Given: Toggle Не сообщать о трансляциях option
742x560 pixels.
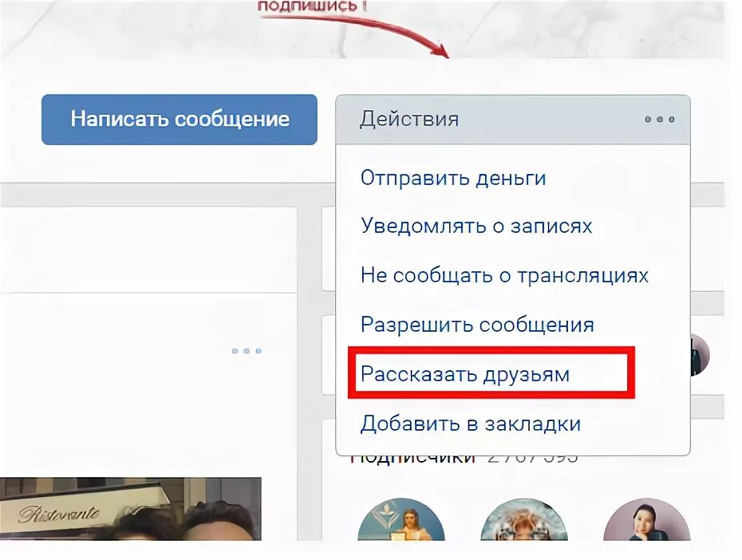Looking at the screenshot, I should coord(504,275).
